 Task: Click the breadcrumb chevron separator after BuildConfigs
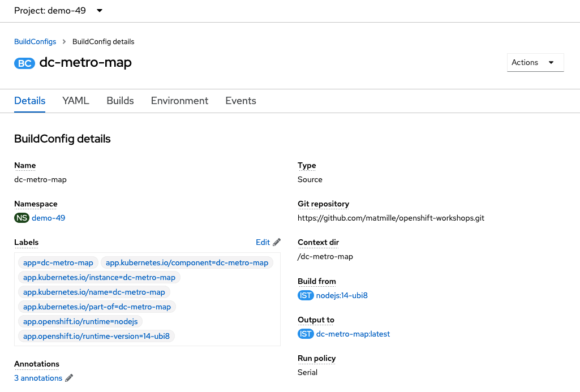(64, 41)
